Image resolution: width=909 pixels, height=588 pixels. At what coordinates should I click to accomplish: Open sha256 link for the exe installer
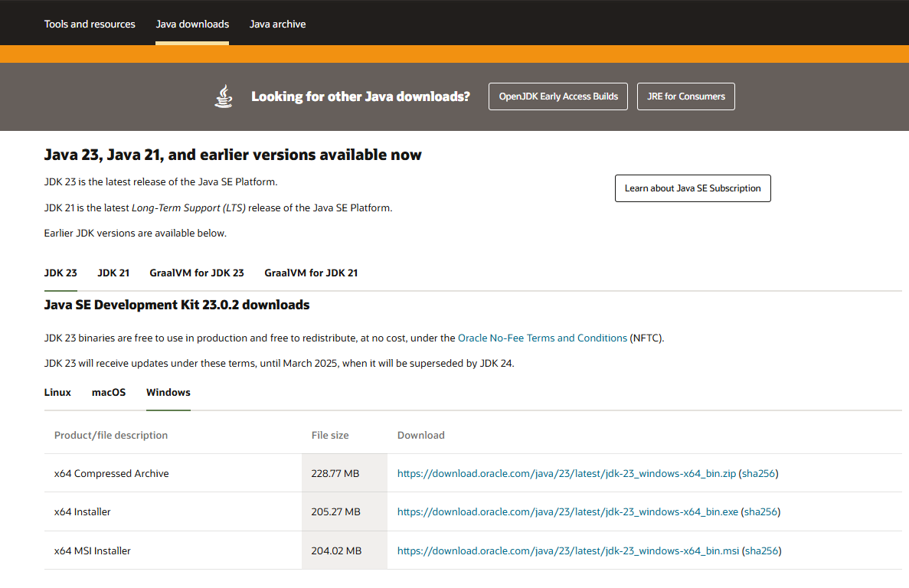(x=760, y=511)
